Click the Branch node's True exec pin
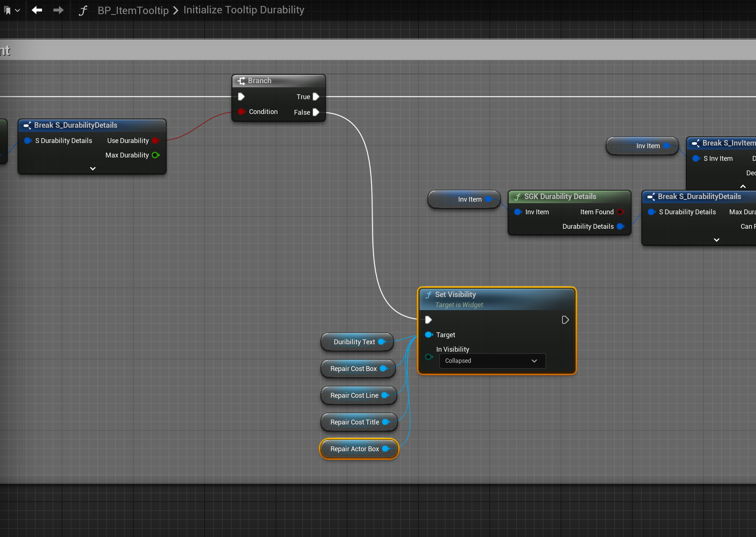756x537 pixels. [316, 97]
